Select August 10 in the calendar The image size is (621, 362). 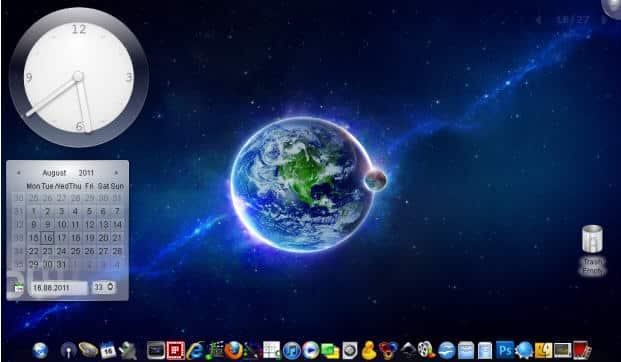pos(61,225)
